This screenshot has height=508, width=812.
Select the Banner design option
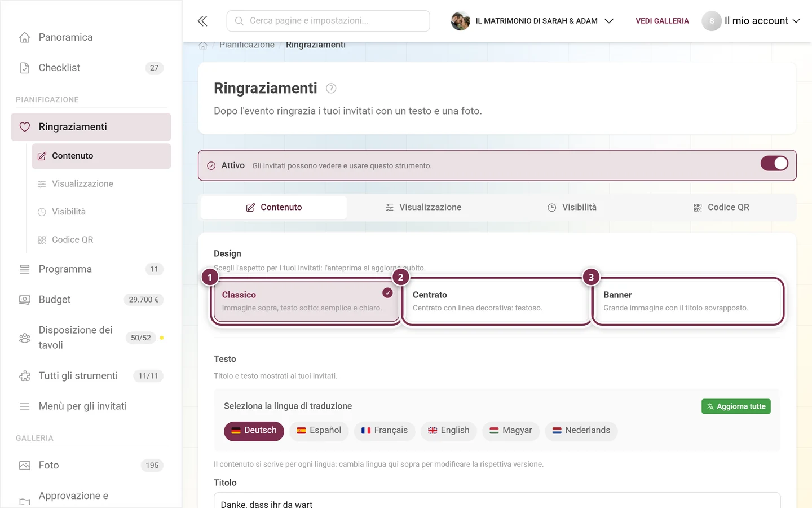point(688,301)
